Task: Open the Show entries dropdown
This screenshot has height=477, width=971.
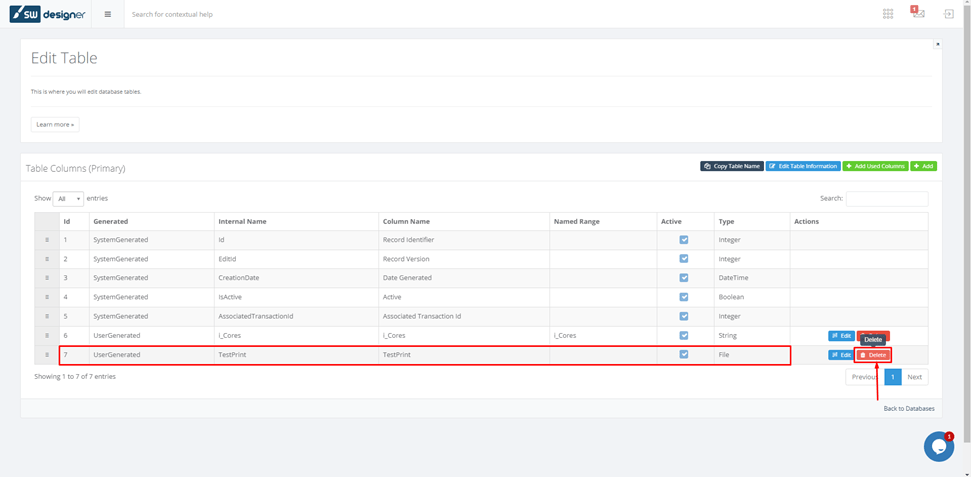Action: coord(68,199)
